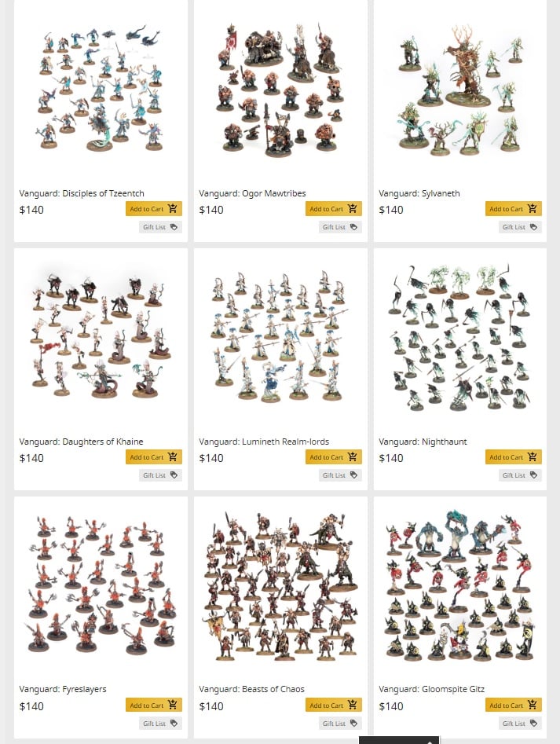
Task: Click cart icon for Daughters of Khaine
Action: point(173,456)
